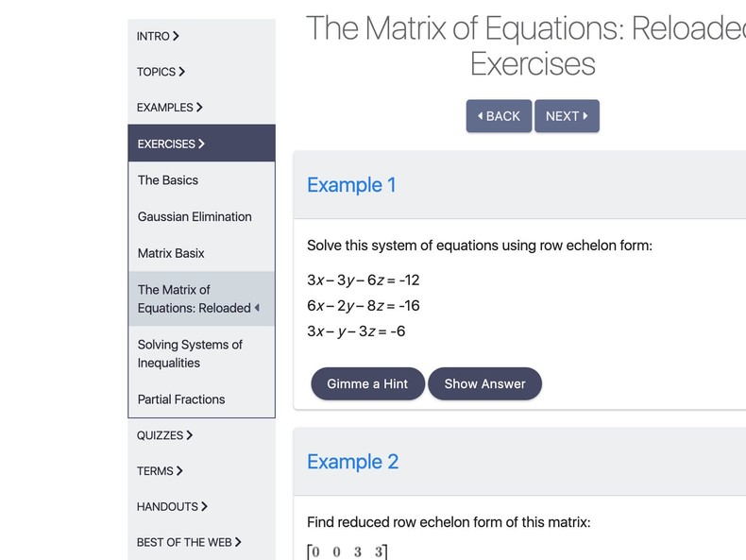Click the BACK navigation button
The height and width of the screenshot is (560, 746).
pos(499,116)
